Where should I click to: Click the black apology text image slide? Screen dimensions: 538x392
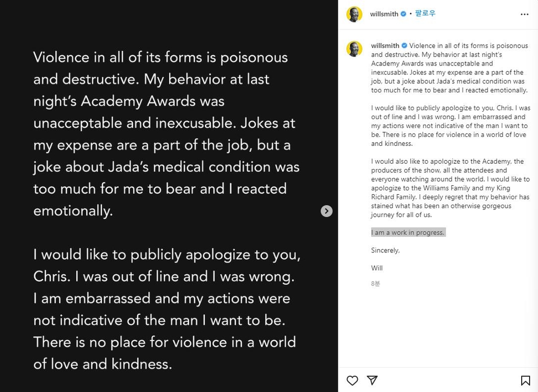click(168, 210)
